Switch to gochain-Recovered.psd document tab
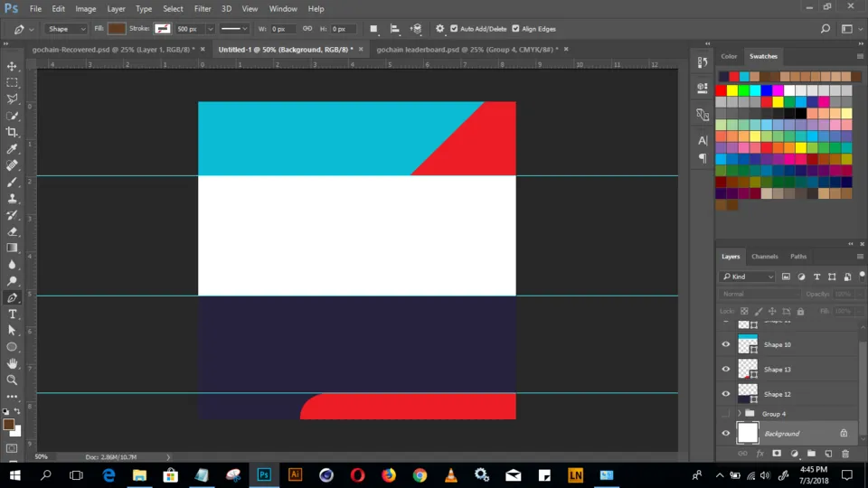The image size is (868, 488). coord(114,49)
